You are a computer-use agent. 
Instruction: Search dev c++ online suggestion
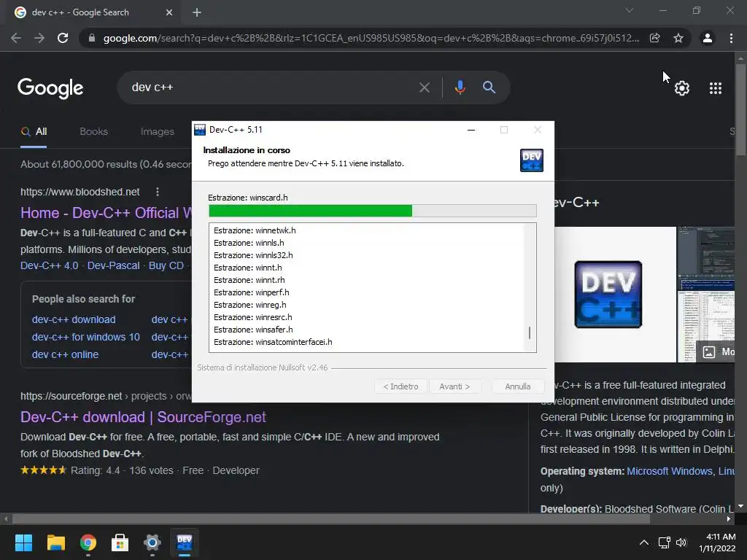click(65, 355)
